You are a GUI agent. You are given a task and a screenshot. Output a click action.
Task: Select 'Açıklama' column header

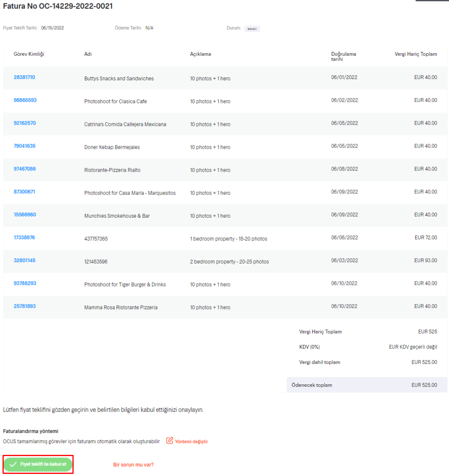pyautogui.click(x=201, y=54)
